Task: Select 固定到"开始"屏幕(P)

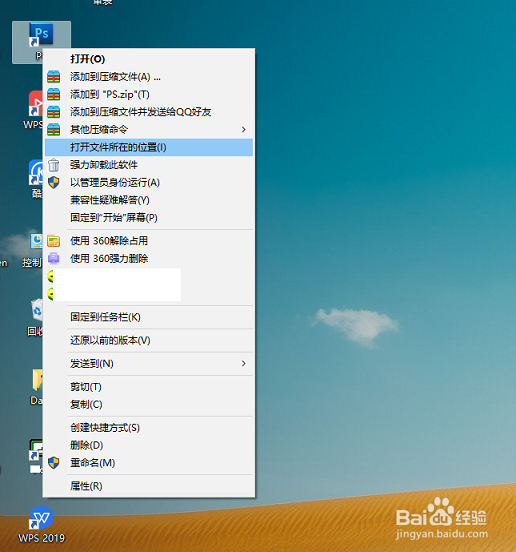Action: coord(149,218)
